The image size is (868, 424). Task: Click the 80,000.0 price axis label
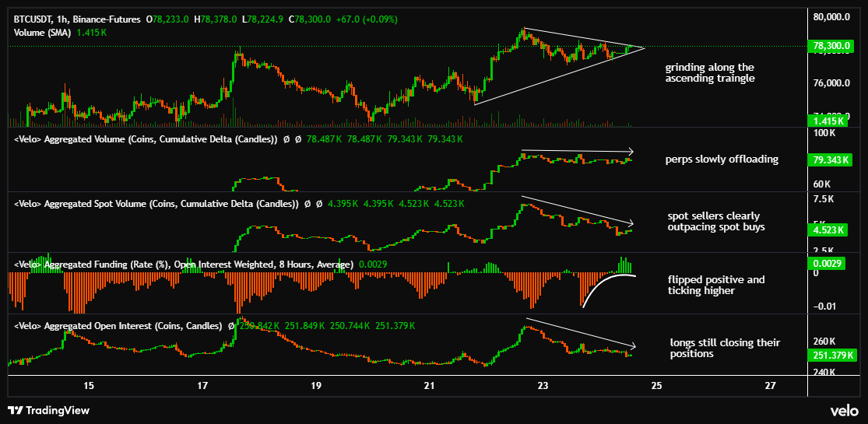tap(831, 16)
